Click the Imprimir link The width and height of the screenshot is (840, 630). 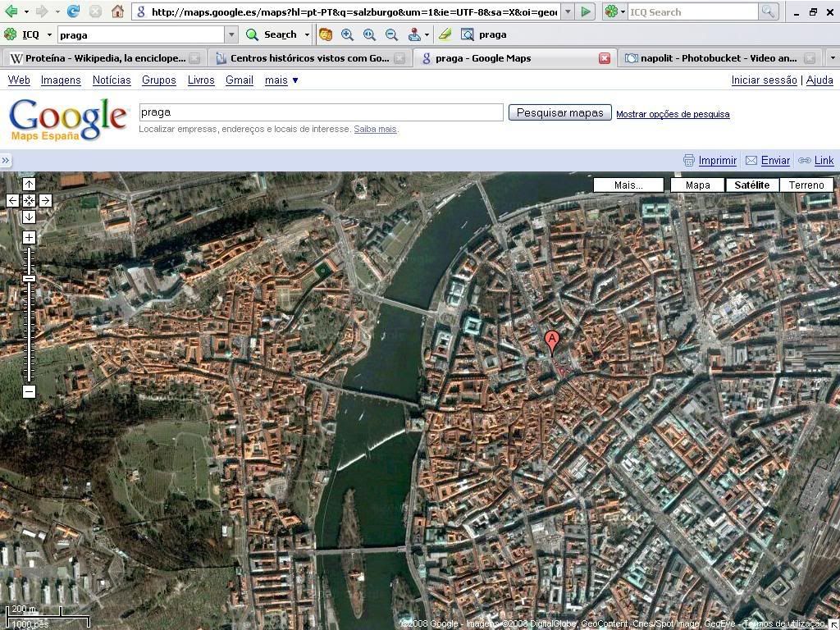tap(717, 161)
